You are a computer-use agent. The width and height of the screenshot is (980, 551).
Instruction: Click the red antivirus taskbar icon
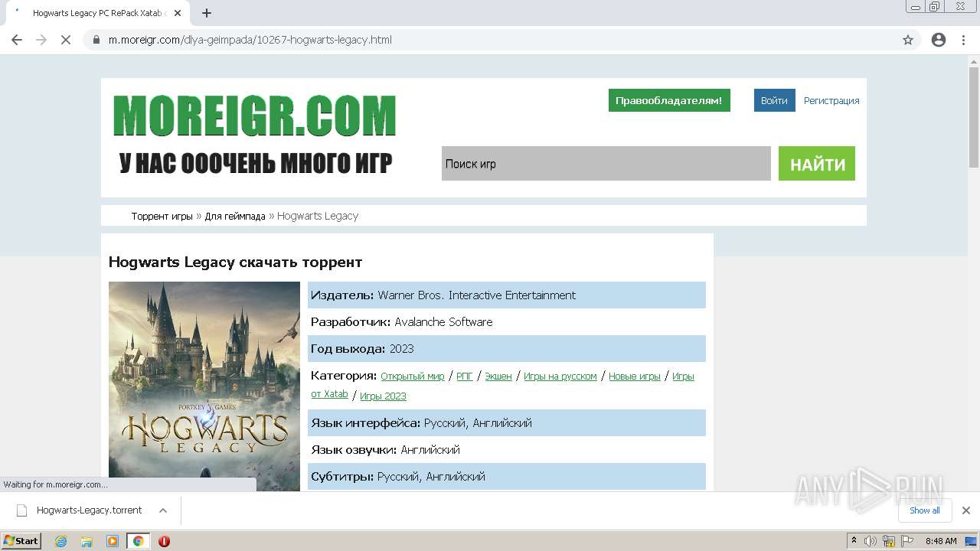click(x=164, y=541)
